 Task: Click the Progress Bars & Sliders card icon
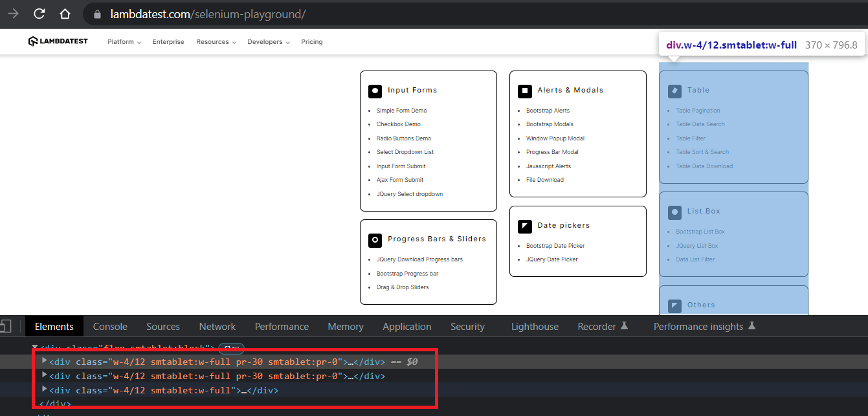(x=375, y=240)
